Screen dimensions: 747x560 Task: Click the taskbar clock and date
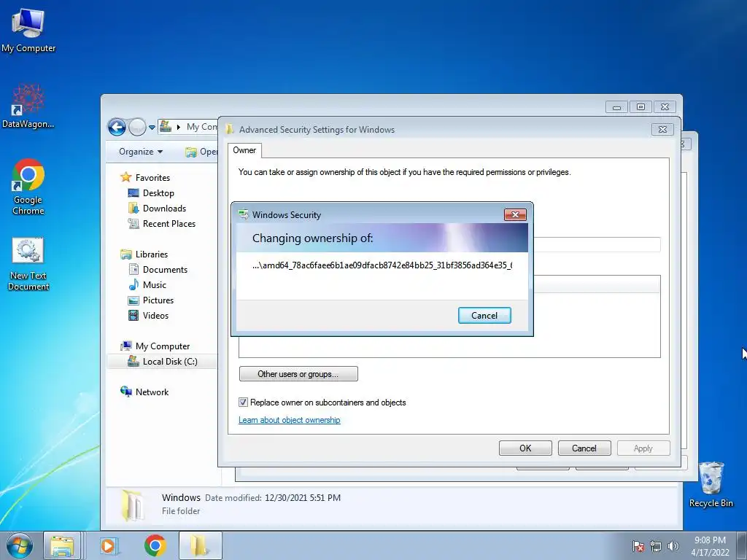pos(710,546)
